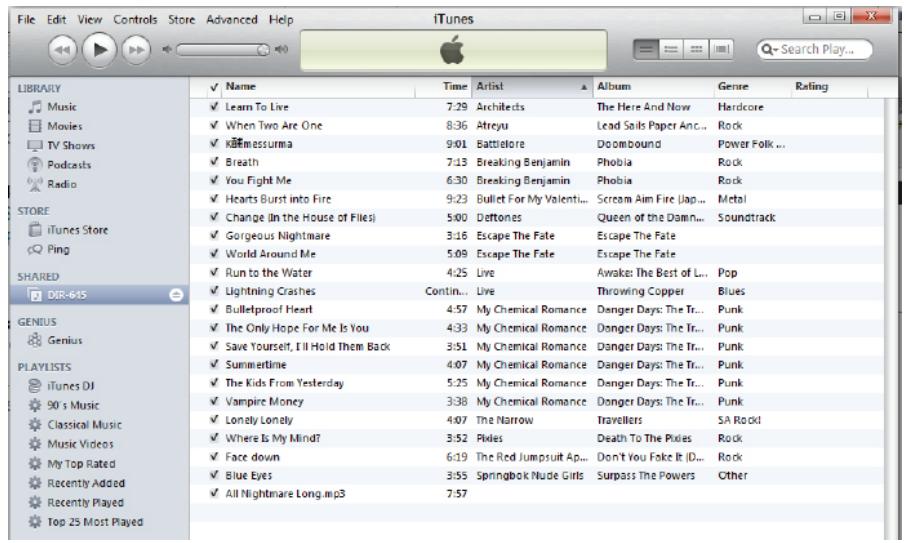
Task: Open the iTunes DJ playlist icon
Action: pos(35,386)
